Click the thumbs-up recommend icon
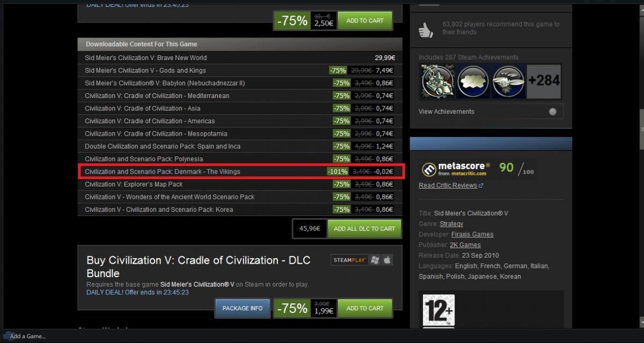 [426, 29]
